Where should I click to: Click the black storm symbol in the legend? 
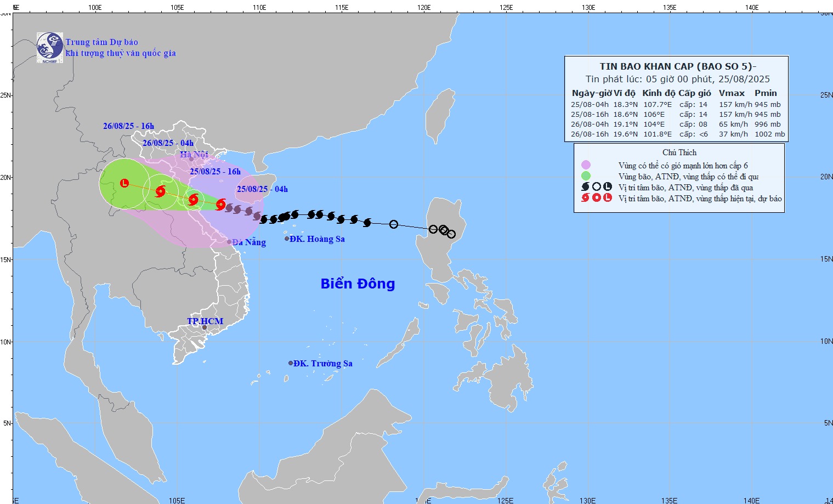pos(586,187)
